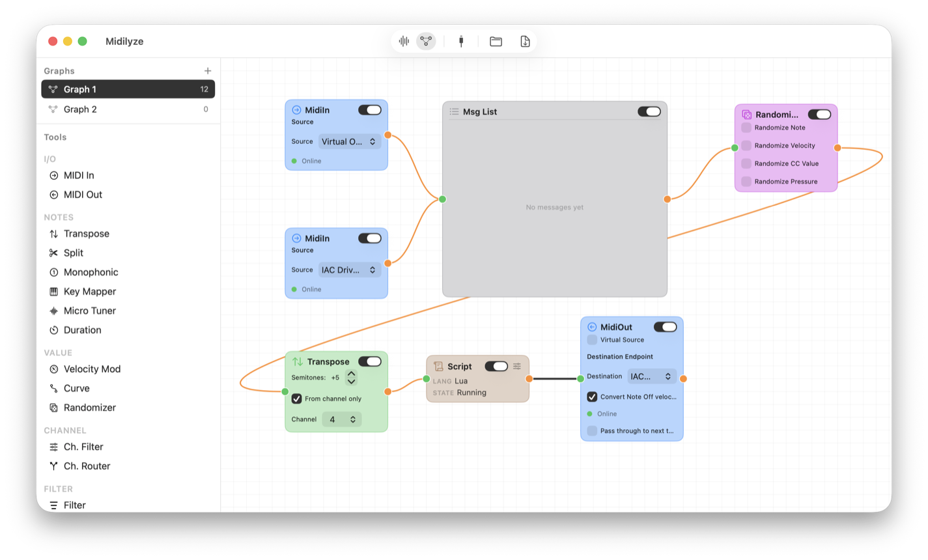Click the open folder icon in the toolbar
928x560 pixels.
(x=496, y=40)
